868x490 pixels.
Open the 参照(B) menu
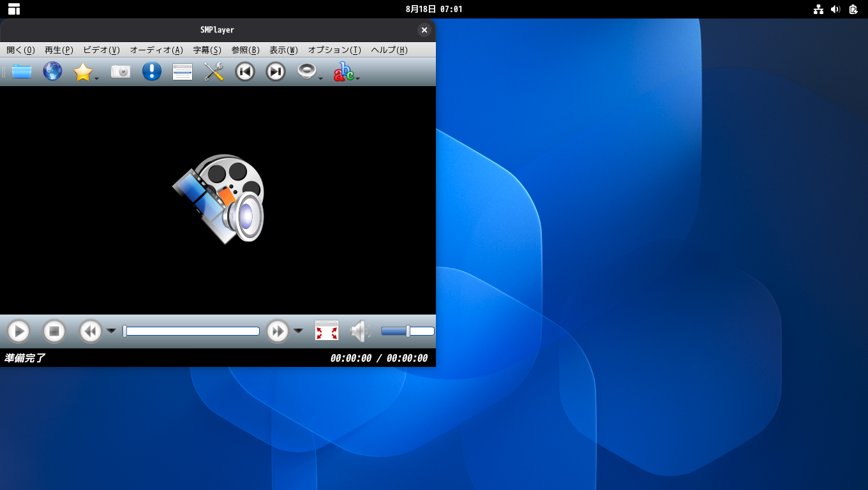[246, 50]
